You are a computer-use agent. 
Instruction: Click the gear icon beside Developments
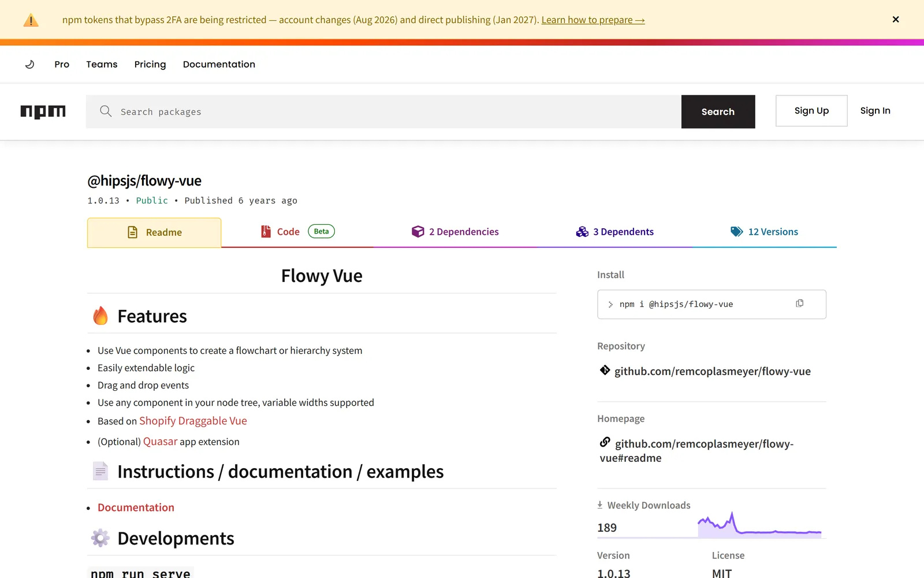coord(100,538)
